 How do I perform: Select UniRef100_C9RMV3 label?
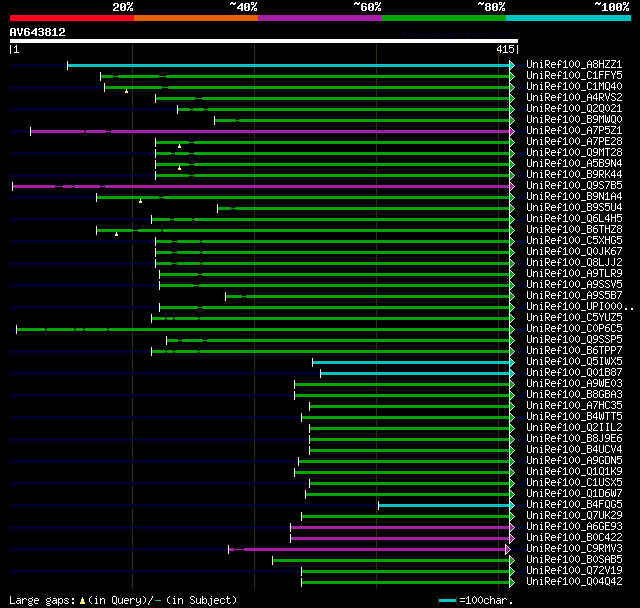pyautogui.click(x=574, y=549)
